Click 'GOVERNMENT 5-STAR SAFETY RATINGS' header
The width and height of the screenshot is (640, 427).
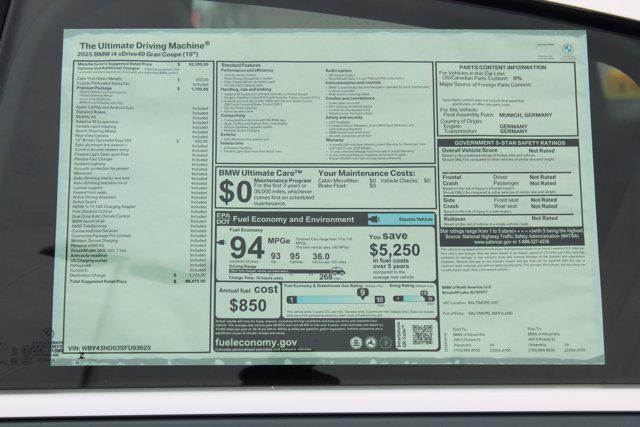pyautogui.click(x=510, y=143)
